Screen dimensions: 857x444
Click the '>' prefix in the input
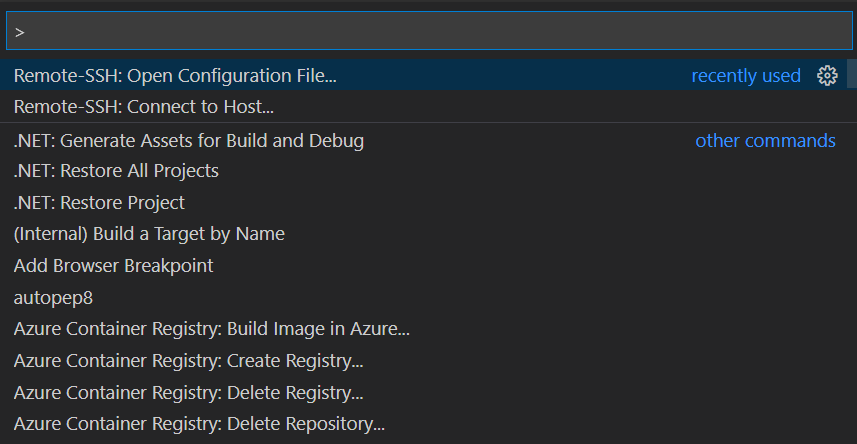(x=20, y=32)
